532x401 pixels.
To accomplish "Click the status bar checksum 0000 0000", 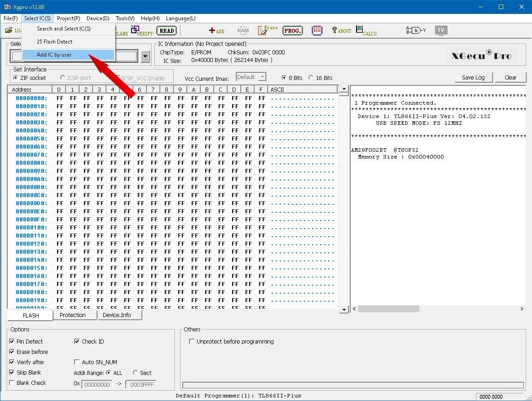I will [491, 397].
